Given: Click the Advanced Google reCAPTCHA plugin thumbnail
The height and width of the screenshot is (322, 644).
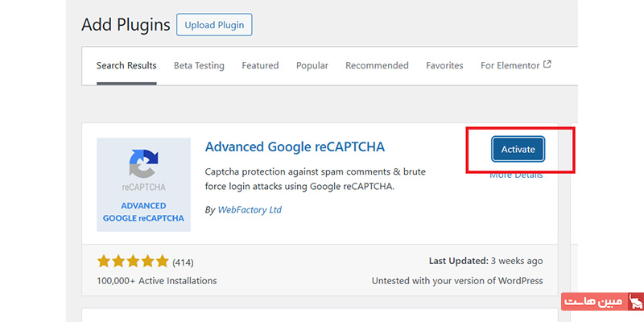Looking at the screenshot, I should click(144, 185).
